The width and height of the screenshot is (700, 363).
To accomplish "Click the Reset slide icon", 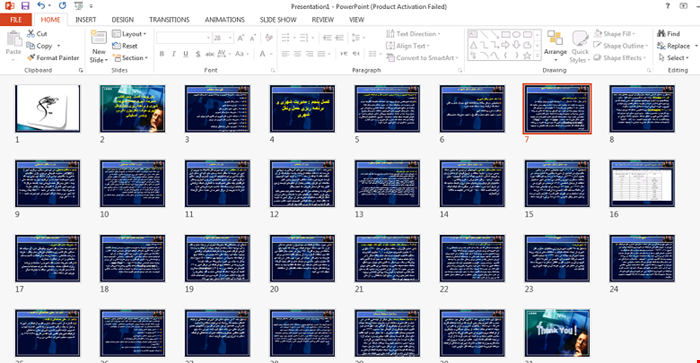I will tap(117, 46).
